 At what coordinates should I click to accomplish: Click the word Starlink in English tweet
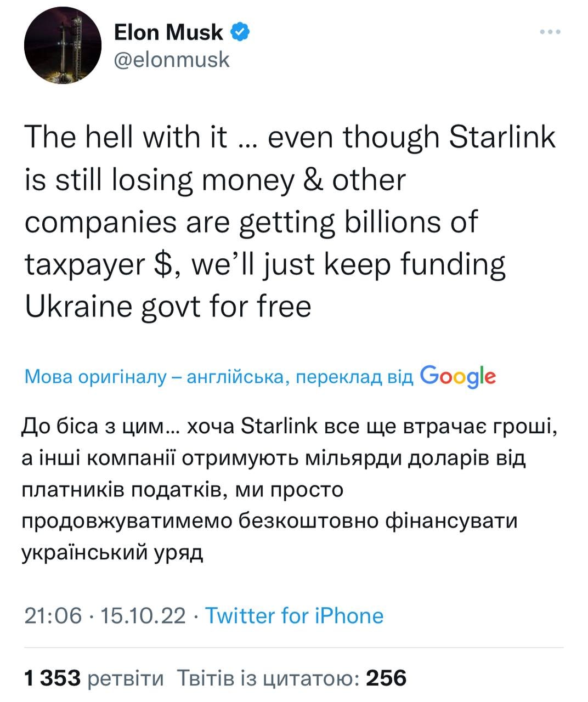point(502,137)
